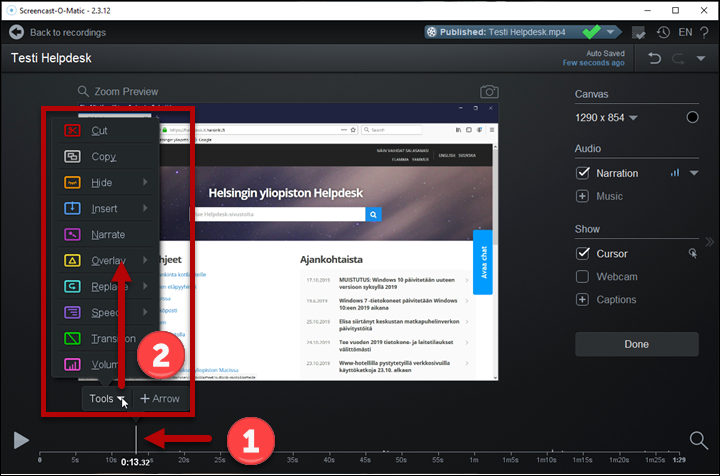
Task: Click the Zoom Preview magnifier icon
Action: point(83,91)
